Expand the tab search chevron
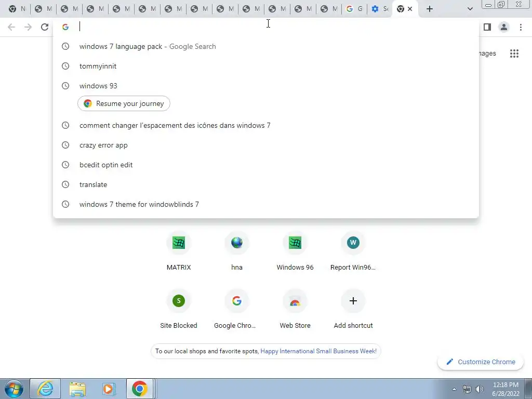 pos(470,9)
